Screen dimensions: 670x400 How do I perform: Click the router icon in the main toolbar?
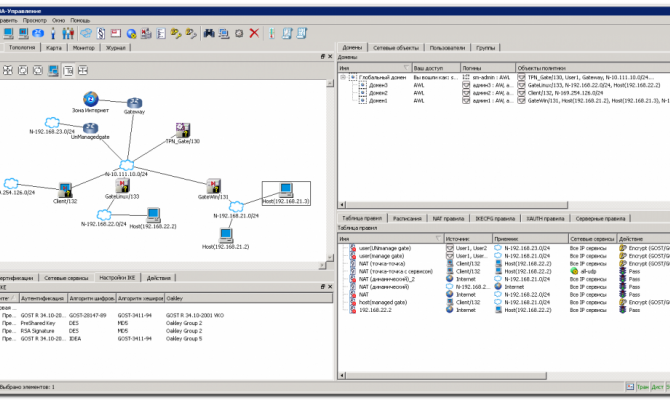(38, 33)
